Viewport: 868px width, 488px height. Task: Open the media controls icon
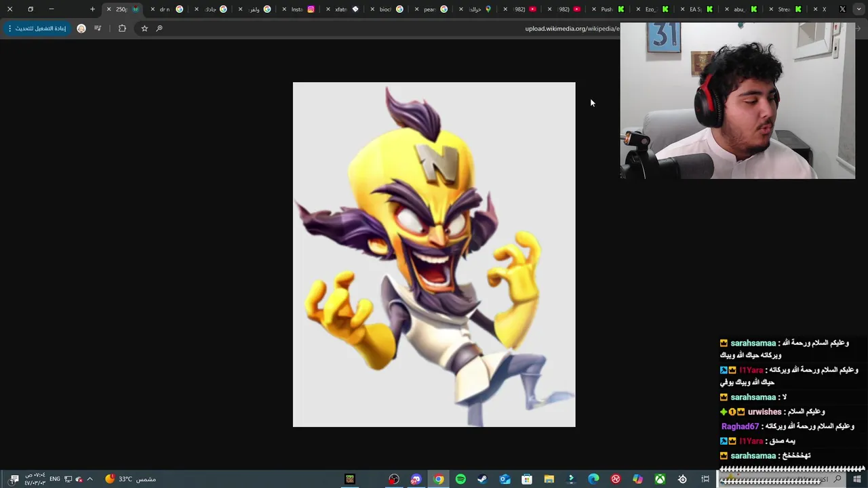pyautogui.click(x=98, y=28)
